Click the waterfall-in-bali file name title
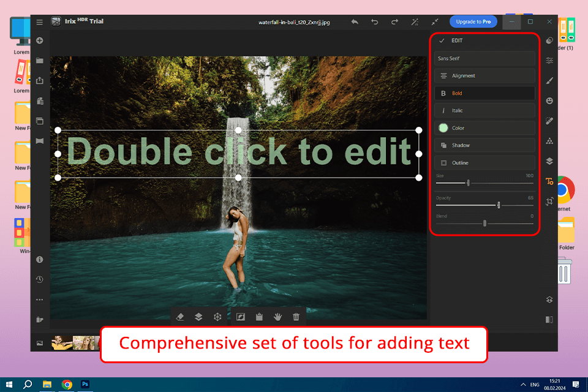Screen dimensions: 588x392 click(294, 23)
